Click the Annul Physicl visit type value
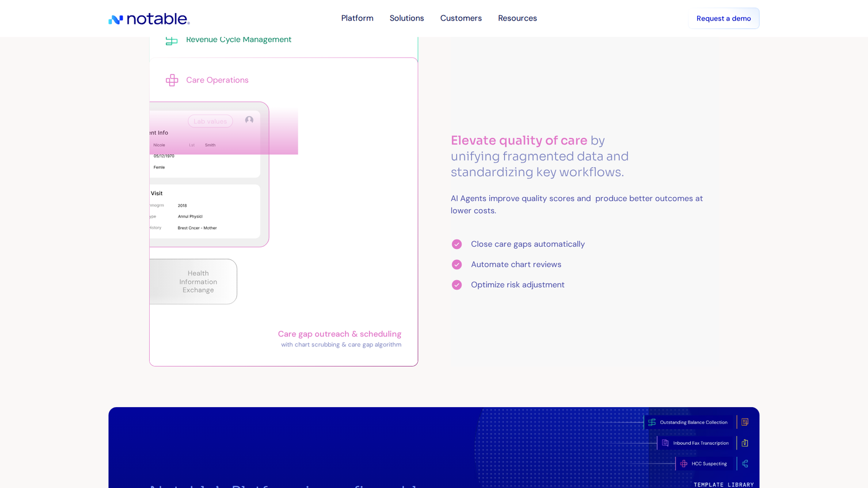This screenshot has height=488, width=868. tap(190, 216)
